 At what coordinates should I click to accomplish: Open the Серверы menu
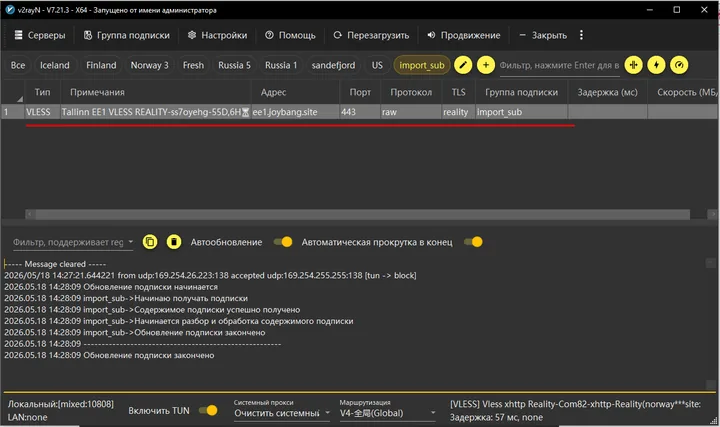tap(40, 35)
